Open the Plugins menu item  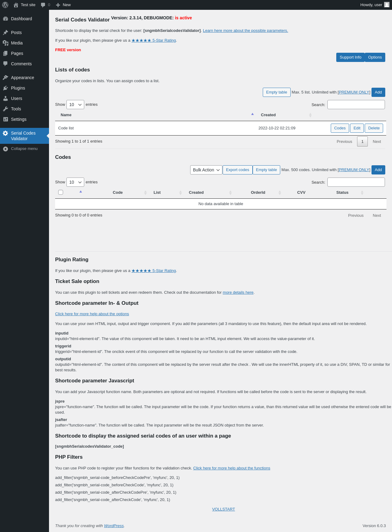[x=24, y=88]
